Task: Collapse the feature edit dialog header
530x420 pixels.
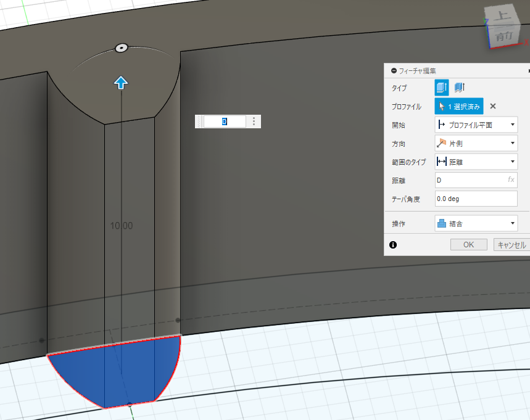Action: (394, 71)
